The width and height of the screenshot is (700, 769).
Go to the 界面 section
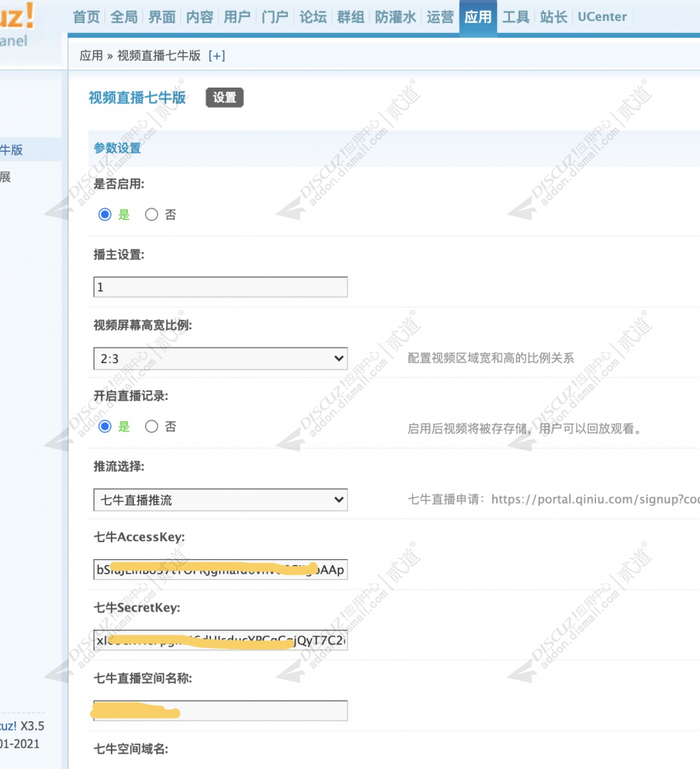tap(162, 17)
